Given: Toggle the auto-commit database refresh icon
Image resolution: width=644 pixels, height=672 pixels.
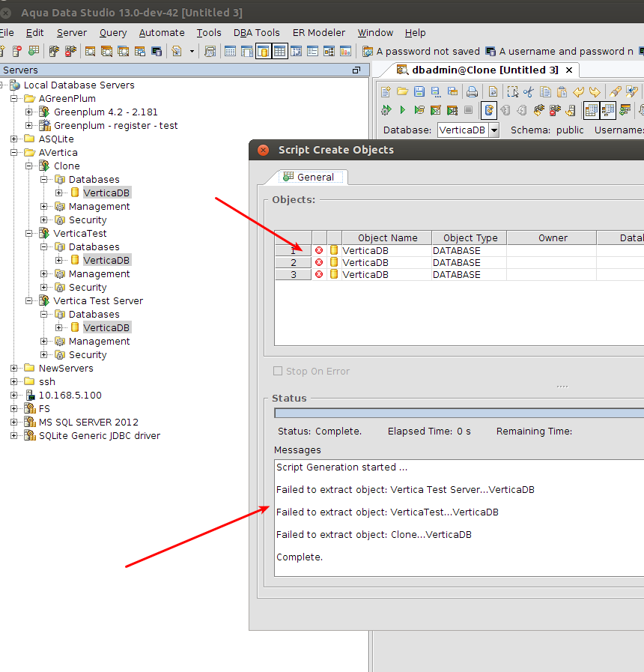Looking at the screenshot, I should tap(489, 110).
